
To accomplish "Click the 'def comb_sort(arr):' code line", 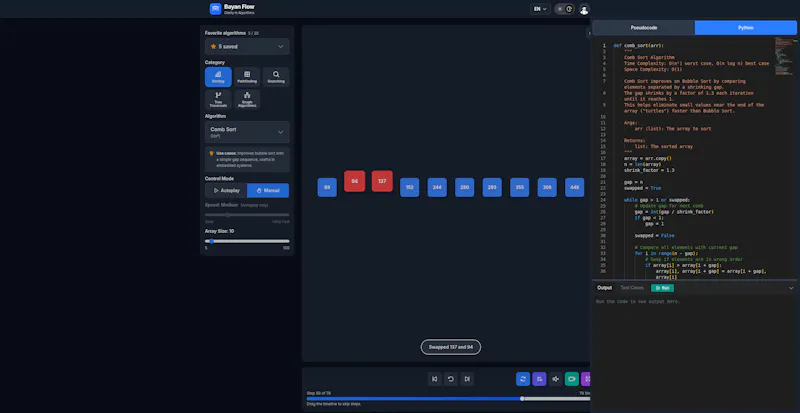I will [x=638, y=46].
